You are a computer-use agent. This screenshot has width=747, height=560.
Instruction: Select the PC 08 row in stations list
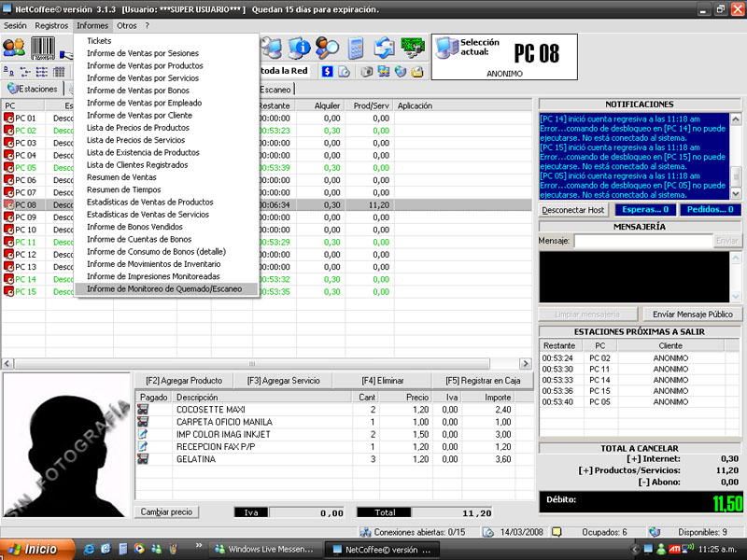tap(267, 204)
